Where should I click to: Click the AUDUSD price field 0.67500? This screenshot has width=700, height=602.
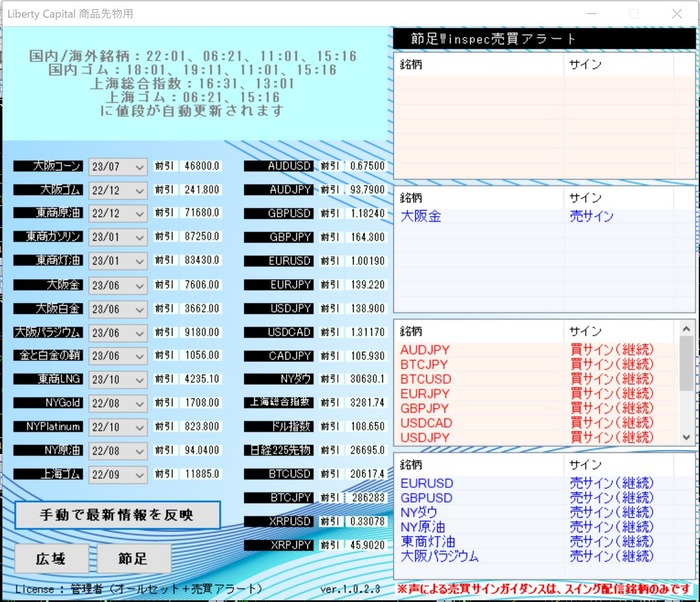(x=367, y=166)
